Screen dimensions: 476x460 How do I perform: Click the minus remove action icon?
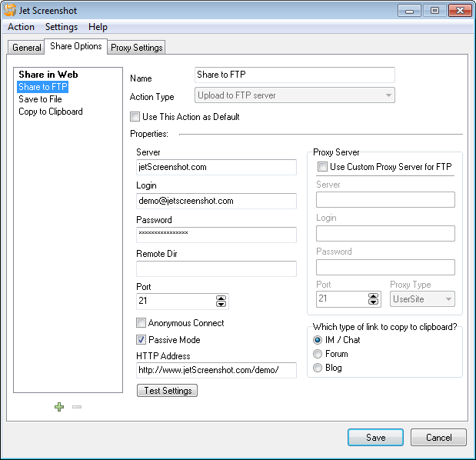[77, 407]
